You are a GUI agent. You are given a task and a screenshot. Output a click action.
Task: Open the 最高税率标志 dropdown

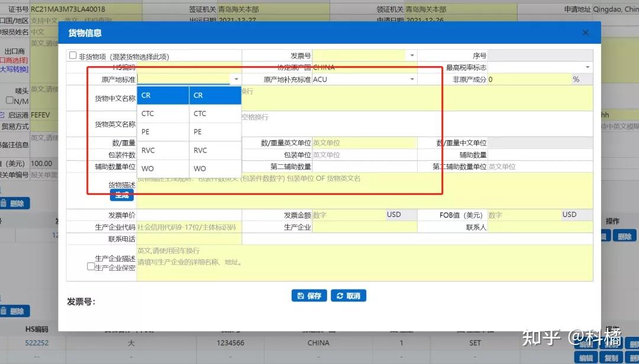point(588,67)
